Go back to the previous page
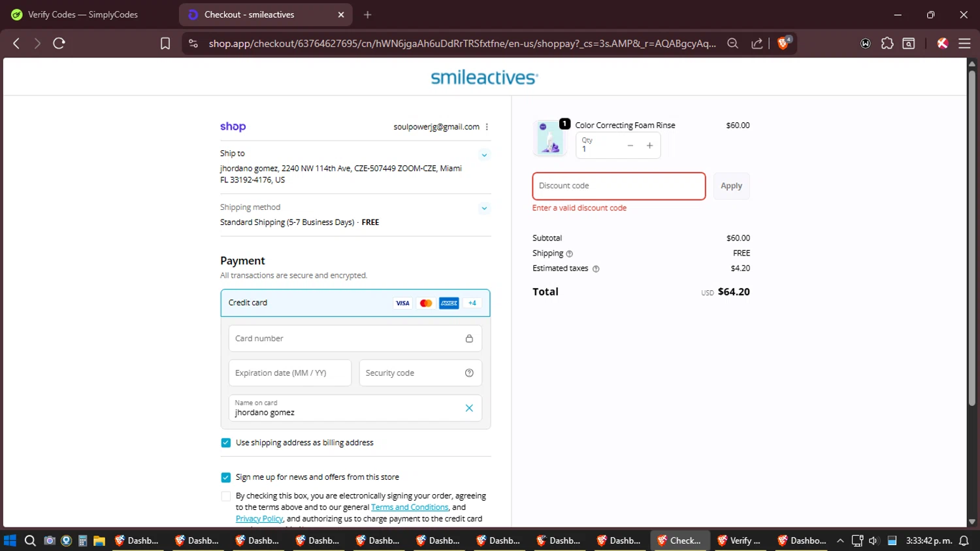The image size is (980, 551). click(x=16, y=43)
